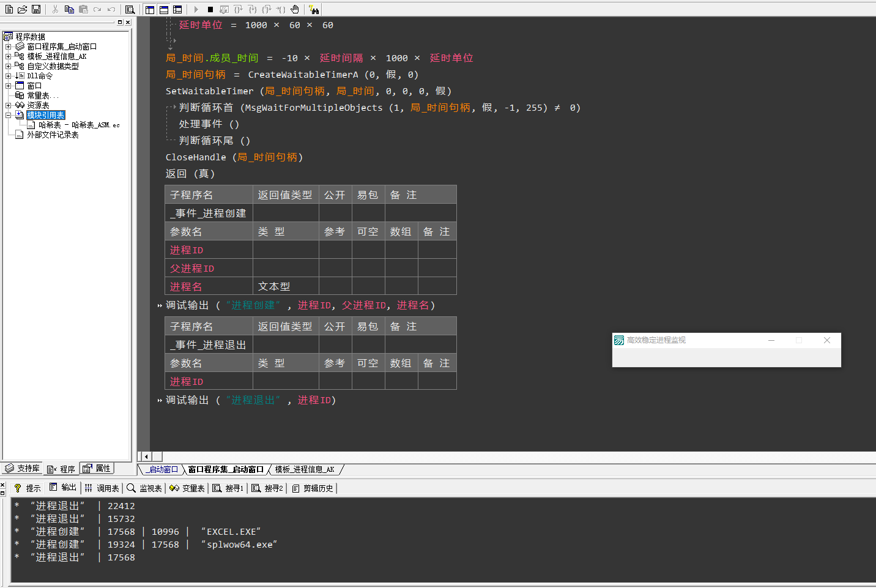Viewport: 876px width, 588px height.
Task: Click the hand icon in the toolbar
Action: 295,9
